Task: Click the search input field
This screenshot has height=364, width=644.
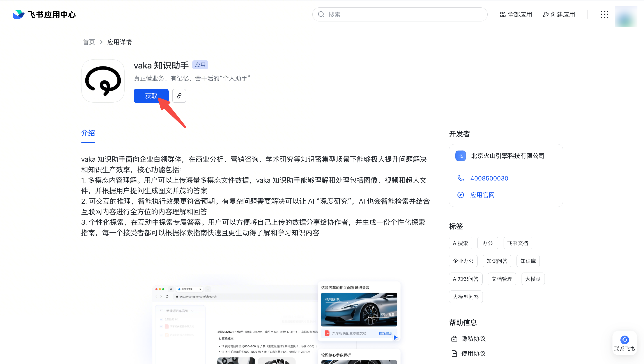Action: (x=400, y=14)
